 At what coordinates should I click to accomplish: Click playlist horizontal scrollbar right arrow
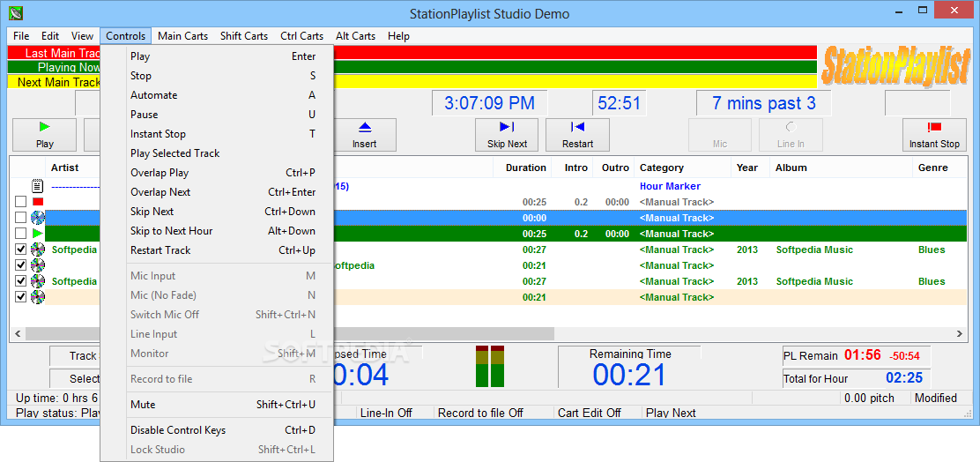pos(960,334)
